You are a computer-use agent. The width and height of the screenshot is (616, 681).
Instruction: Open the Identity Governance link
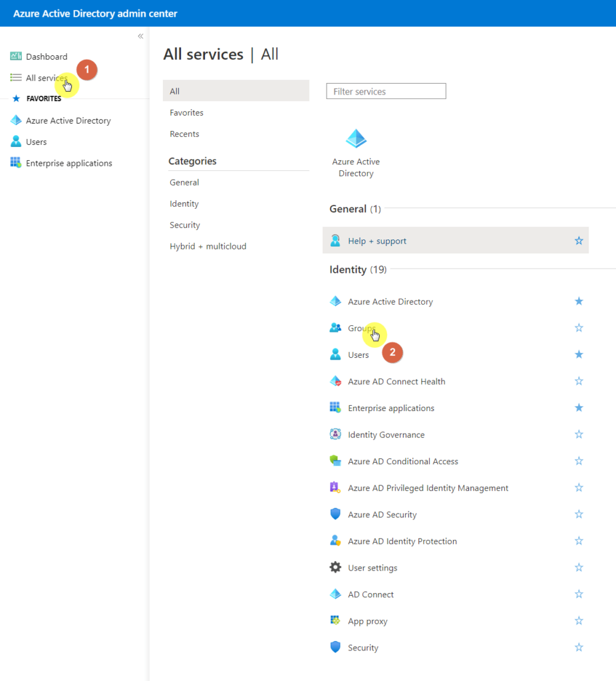pyautogui.click(x=386, y=435)
